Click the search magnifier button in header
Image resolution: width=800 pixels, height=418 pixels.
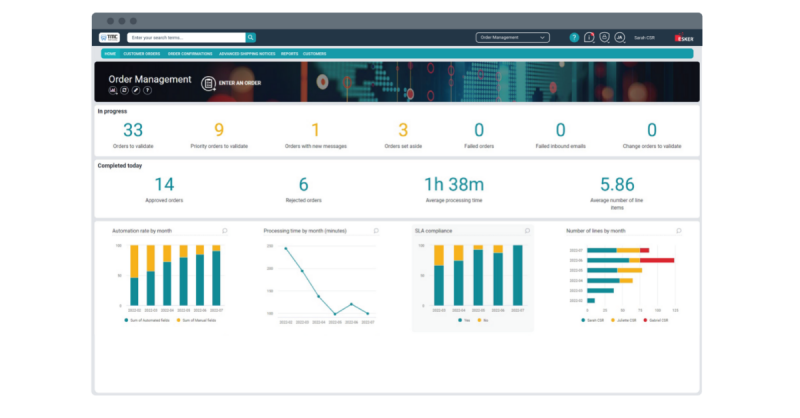pos(251,37)
